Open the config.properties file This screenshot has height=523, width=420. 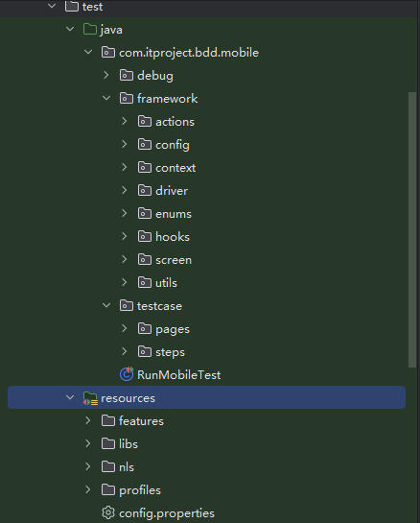click(167, 513)
